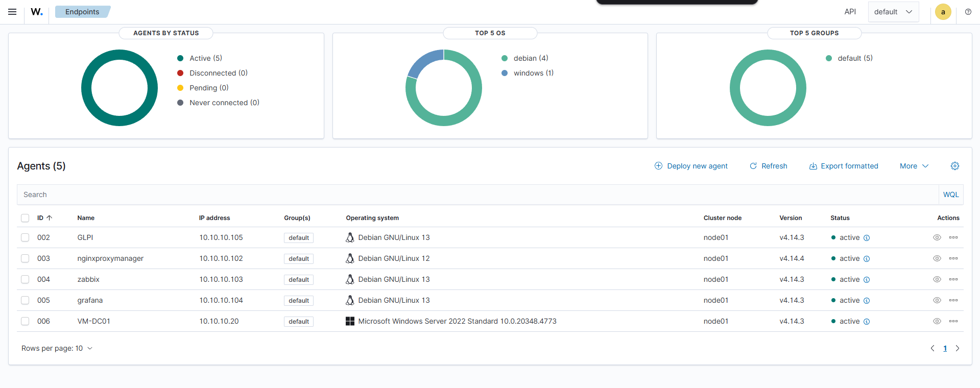Go to previous page arrow

pyautogui.click(x=933, y=348)
